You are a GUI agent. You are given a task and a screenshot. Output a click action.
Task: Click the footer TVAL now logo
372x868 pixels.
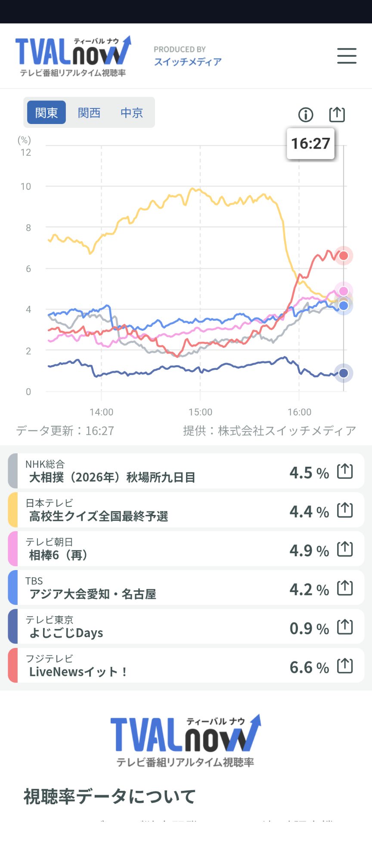point(186,741)
